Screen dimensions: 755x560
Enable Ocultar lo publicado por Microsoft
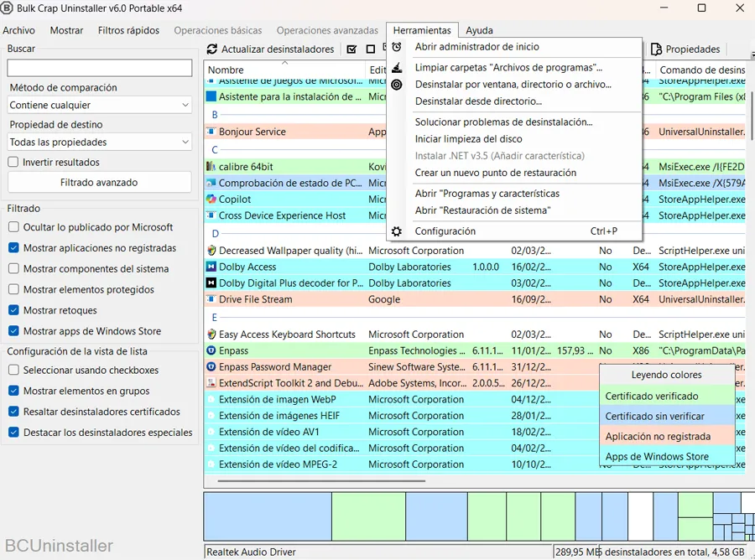[13, 226]
